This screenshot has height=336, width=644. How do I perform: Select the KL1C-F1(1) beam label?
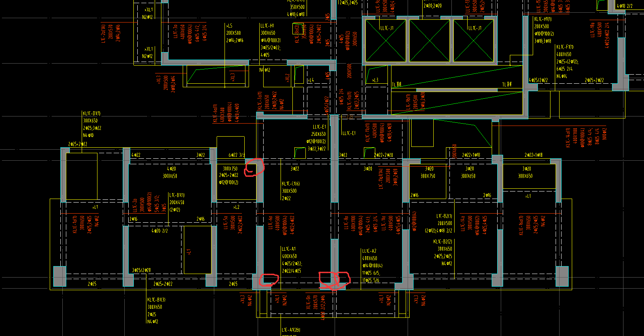(565, 47)
